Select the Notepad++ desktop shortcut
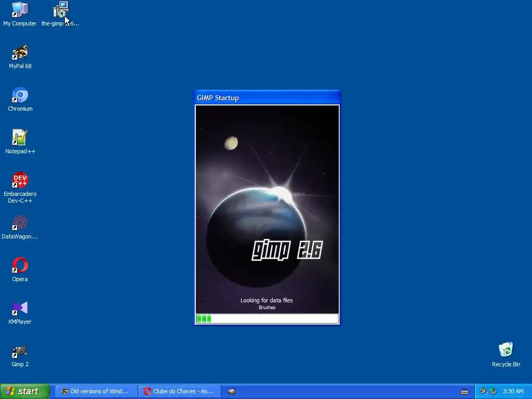532x399 pixels. click(20, 142)
